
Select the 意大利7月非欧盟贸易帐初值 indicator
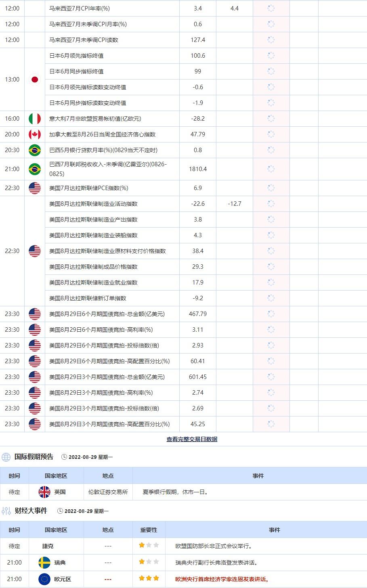[x=95, y=119]
